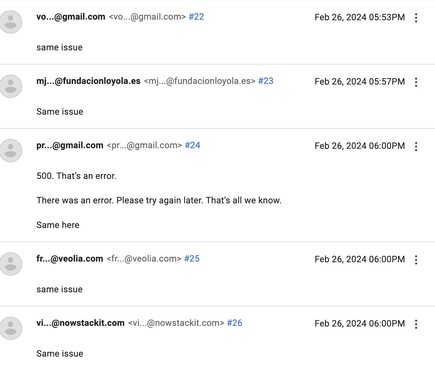Open more options menu for comment #25
435x368 pixels.
416,260
